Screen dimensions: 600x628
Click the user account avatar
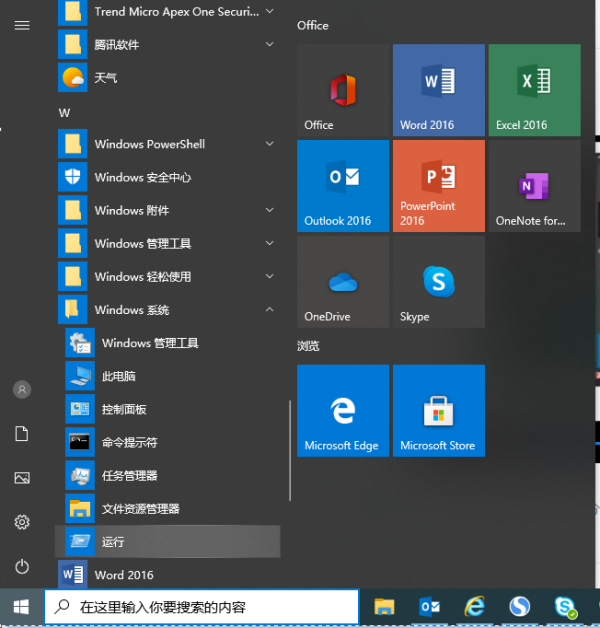(x=22, y=389)
